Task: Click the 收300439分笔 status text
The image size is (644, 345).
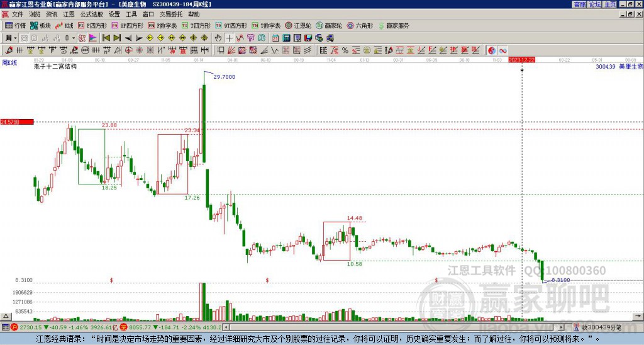Action: click(x=601, y=327)
